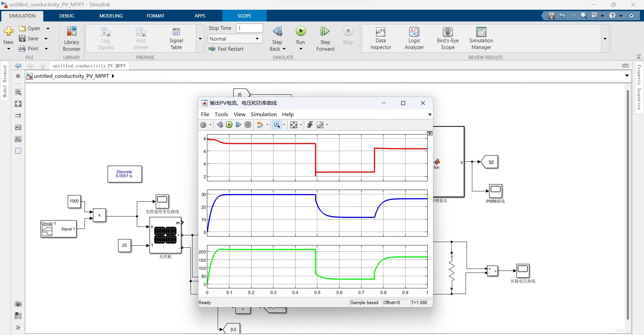Click the scope dock arrow icon

[430, 114]
